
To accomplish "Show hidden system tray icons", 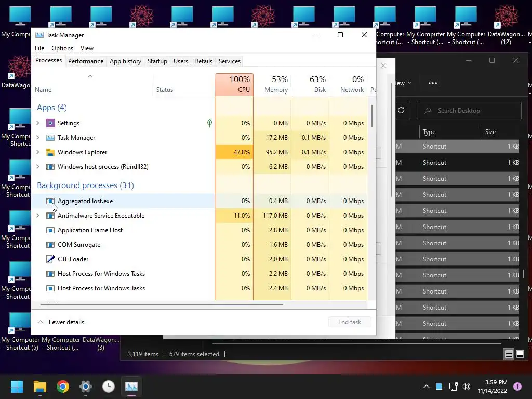I will click(x=427, y=387).
